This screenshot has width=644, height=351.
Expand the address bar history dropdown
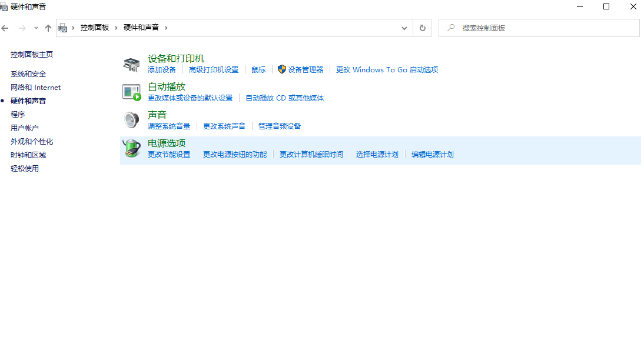click(404, 28)
